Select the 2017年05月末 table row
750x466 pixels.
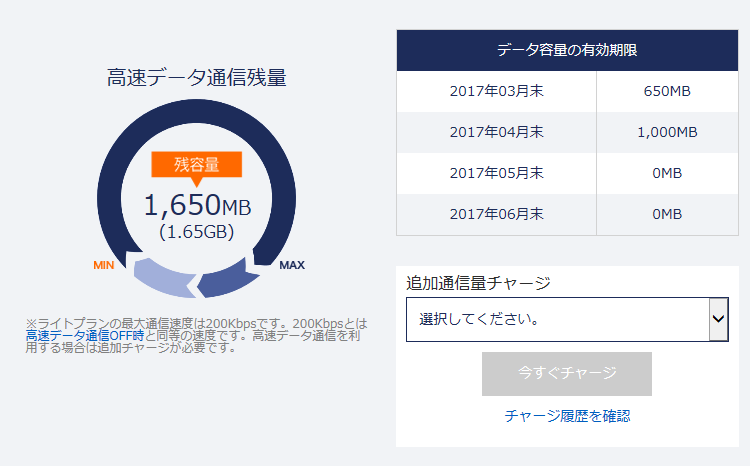point(567,174)
